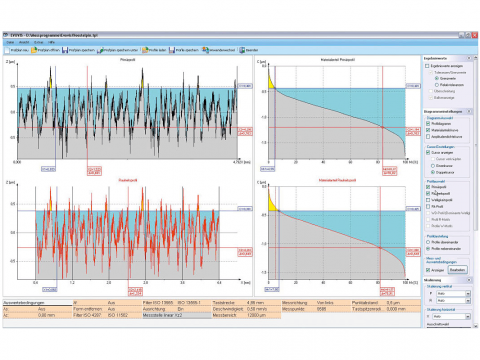This screenshot has width=480, height=360.
Task: Click the 'Bearbeiten' button
Action: pyautogui.click(x=457, y=270)
